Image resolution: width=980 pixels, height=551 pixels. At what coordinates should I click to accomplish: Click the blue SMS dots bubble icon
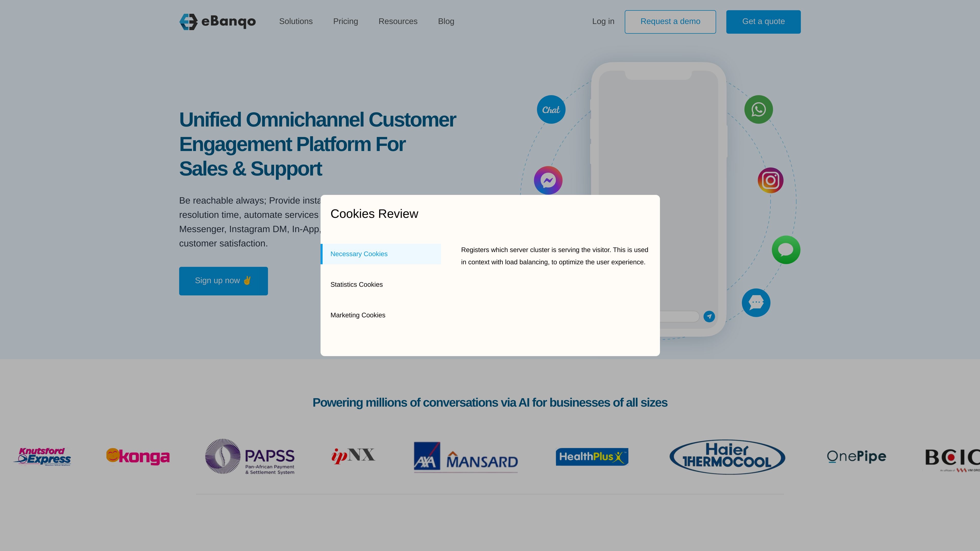pyautogui.click(x=756, y=303)
